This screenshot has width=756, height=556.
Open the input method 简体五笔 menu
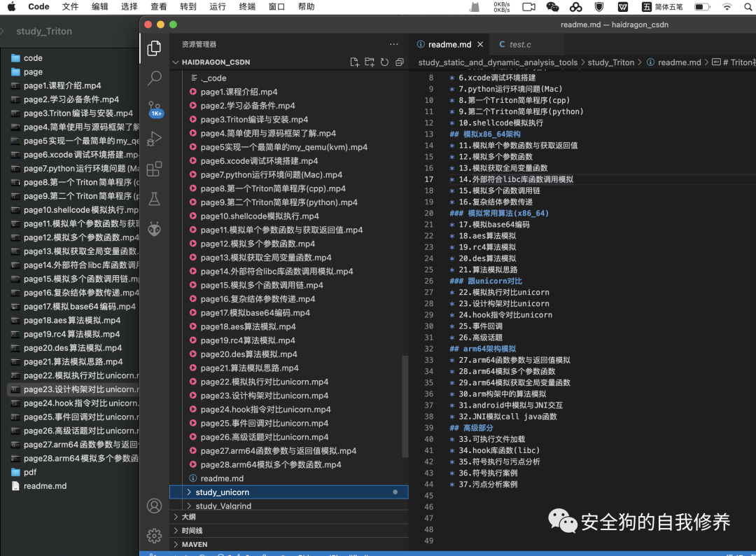[662, 7]
